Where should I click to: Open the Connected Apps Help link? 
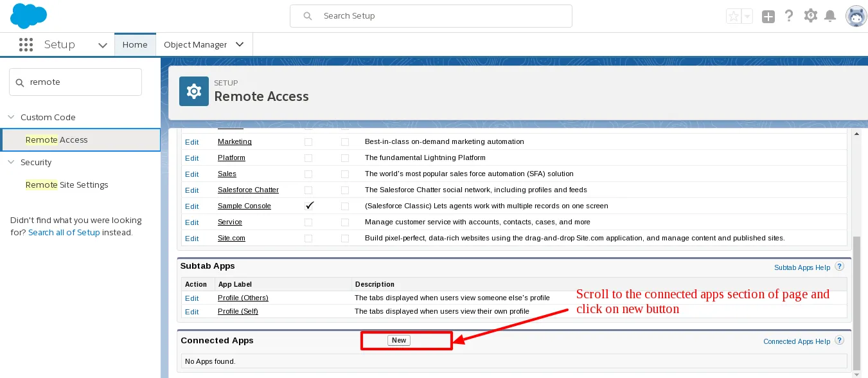[x=797, y=341]
